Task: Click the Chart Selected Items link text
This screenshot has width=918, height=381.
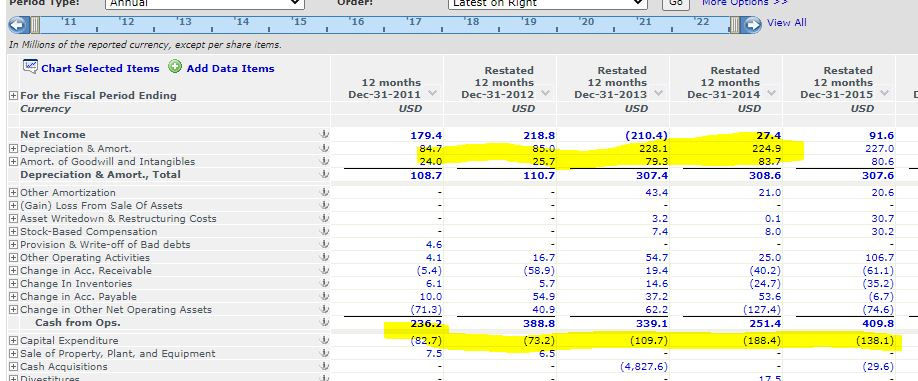Action: coord(100,68)
